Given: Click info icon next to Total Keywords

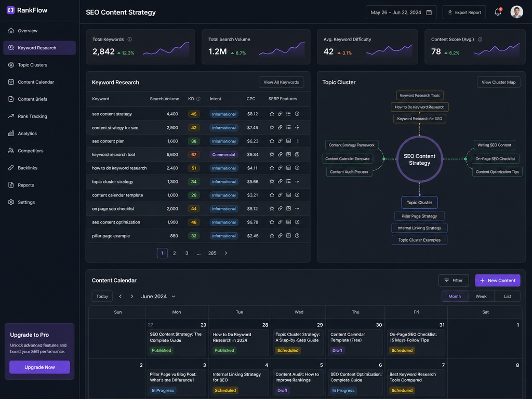Looking at the screenshot, I should coord(129,39).
